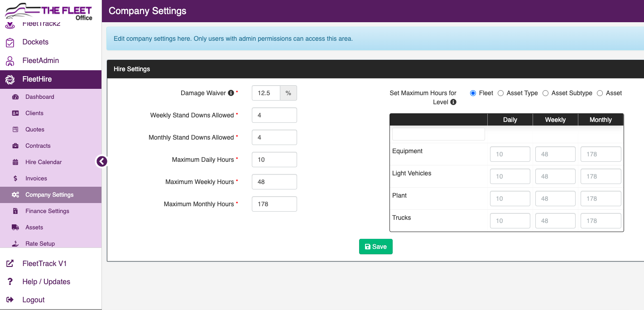
Task: Click Light Vehicles row Weekly hours field
Action: pos(555,176)
